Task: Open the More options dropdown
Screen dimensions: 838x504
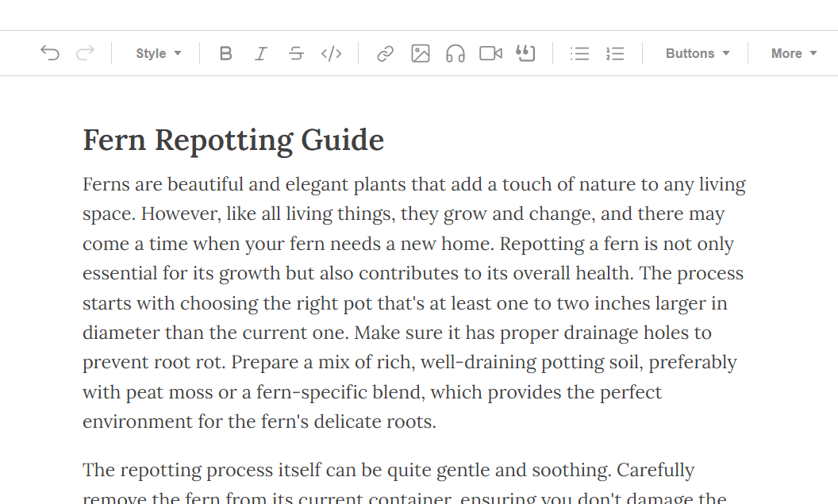Action: point(793,53)
